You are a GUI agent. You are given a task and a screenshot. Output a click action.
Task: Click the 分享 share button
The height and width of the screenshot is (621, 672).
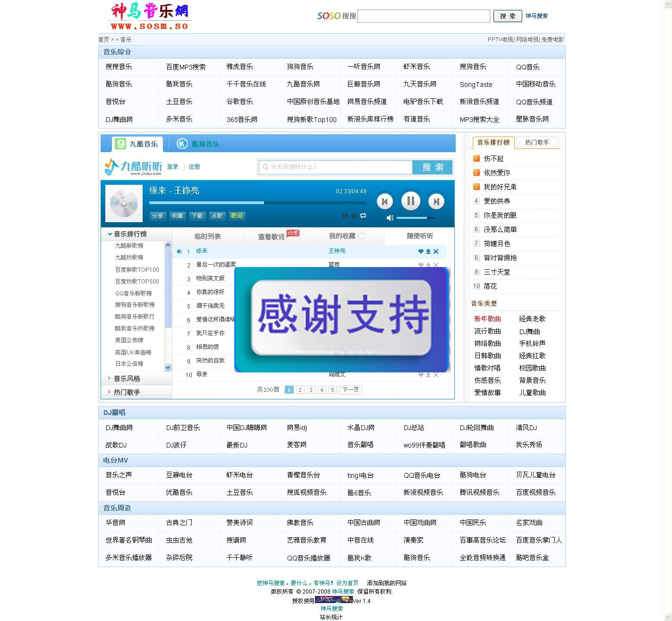click(x=157, y=216)
